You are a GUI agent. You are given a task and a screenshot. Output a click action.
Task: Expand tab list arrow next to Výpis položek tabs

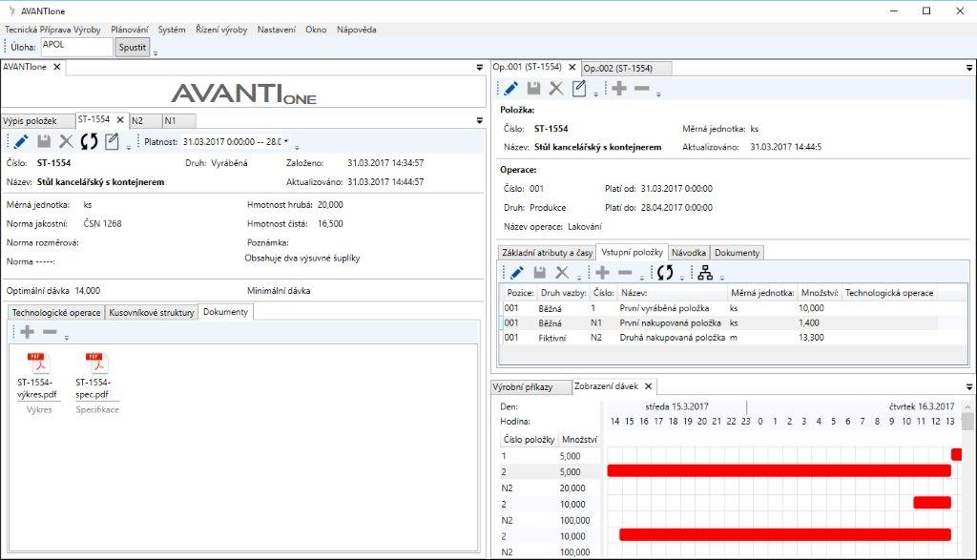tap(479, 120)
